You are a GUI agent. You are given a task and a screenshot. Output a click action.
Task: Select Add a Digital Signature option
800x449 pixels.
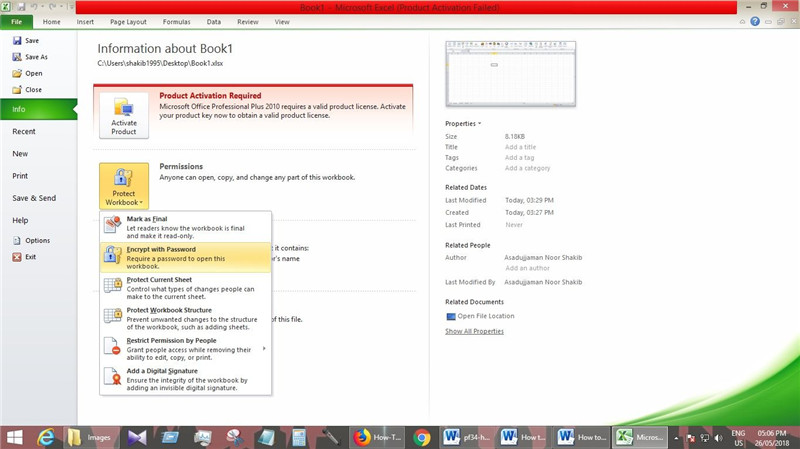tap(185, 379)
